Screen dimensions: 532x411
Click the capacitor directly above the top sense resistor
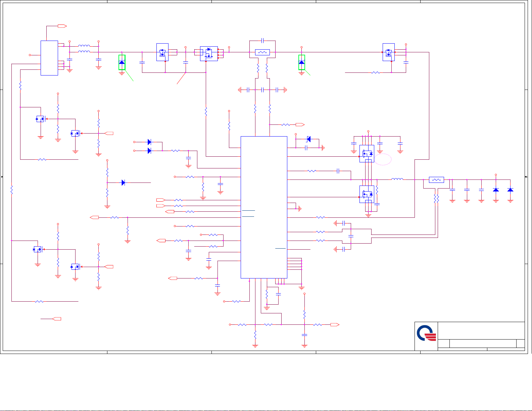click(262, 41)
